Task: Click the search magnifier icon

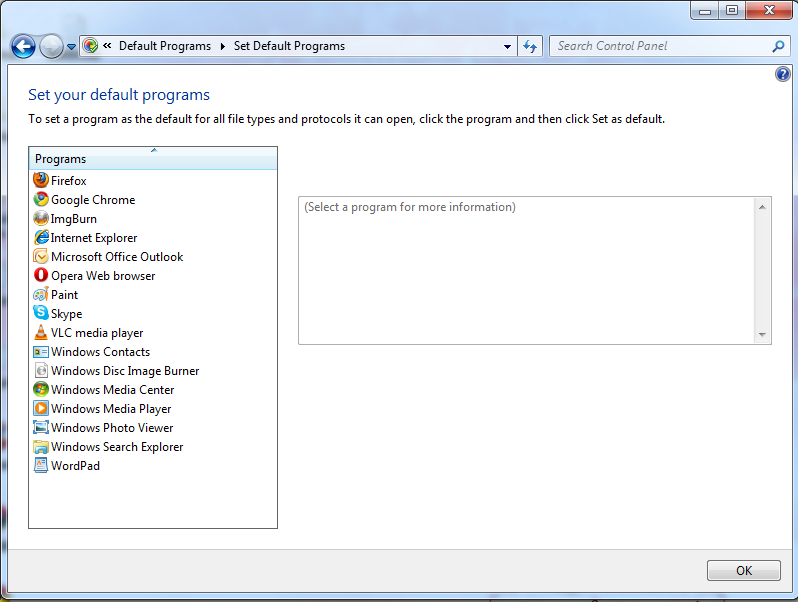Action: click(778, 46)
